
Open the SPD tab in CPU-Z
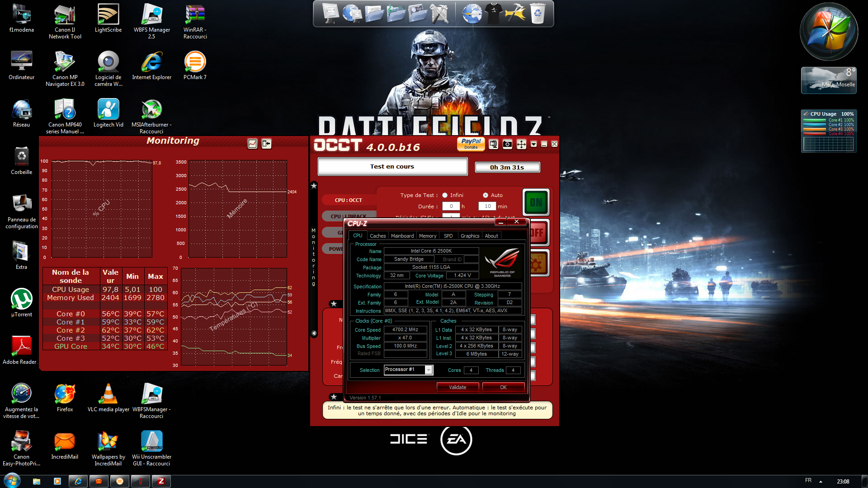pyautogui.click(x=448, y=236)
